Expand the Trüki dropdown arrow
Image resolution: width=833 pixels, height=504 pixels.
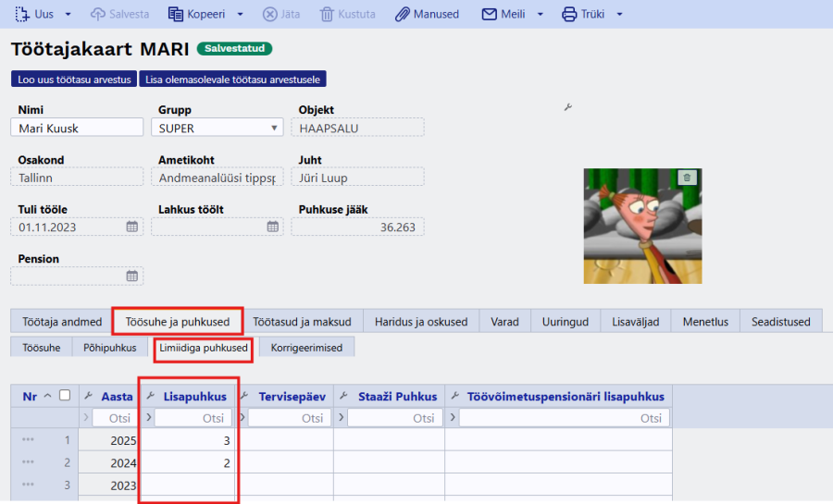click(x=619, y=15)
